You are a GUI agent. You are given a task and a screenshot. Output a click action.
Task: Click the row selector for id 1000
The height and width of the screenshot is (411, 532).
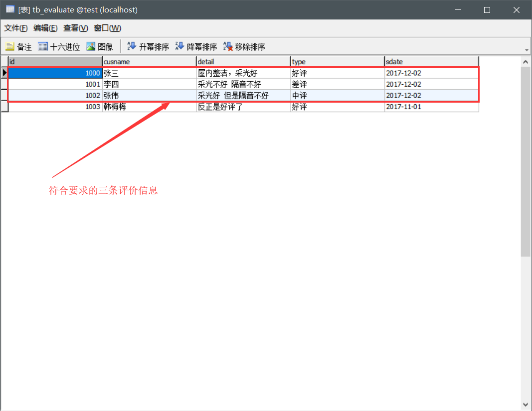pos(4,73)
